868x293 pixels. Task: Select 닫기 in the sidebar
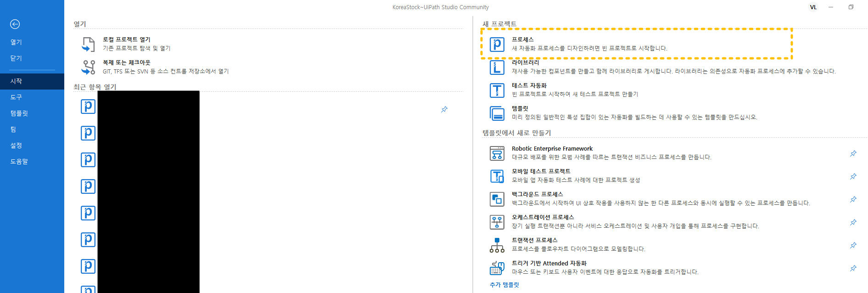coord(17,58)
